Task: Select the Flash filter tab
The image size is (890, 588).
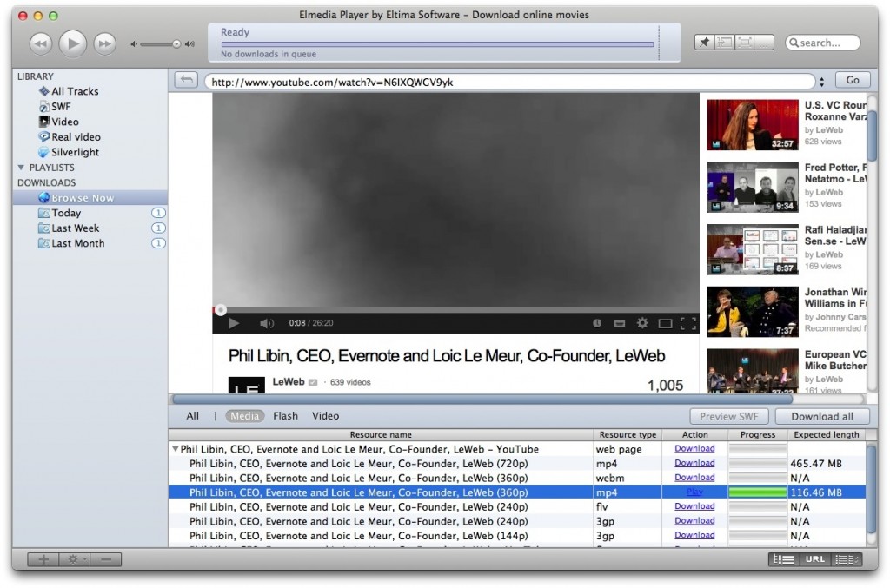Action: (285, 416)
